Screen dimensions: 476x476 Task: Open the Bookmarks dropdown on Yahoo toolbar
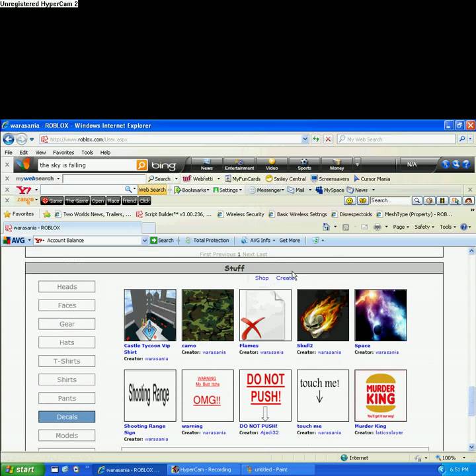click(192, 190)
